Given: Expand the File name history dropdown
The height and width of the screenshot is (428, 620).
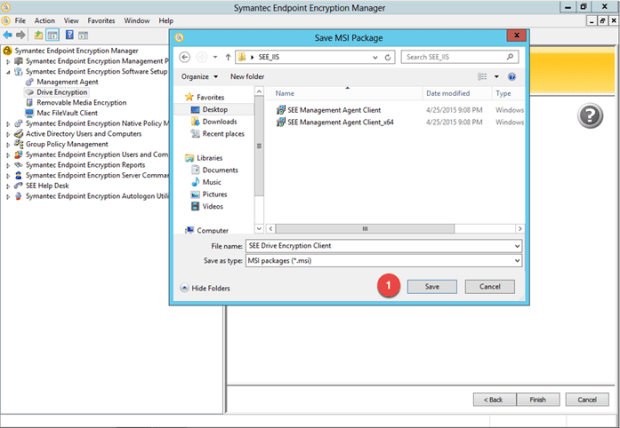Looking at the screenshot, I should click(516, 245).
